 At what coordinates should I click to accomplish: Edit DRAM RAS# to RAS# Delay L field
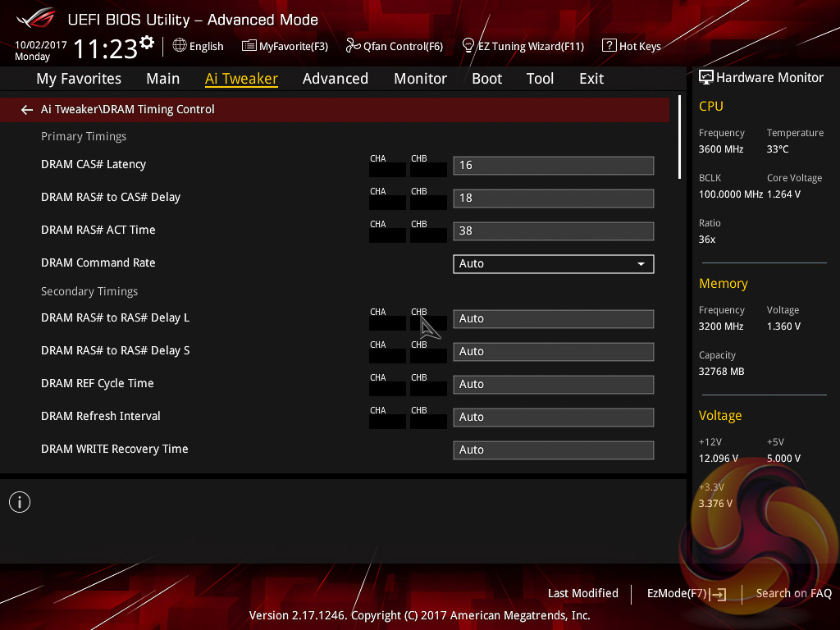click(554, 319)
